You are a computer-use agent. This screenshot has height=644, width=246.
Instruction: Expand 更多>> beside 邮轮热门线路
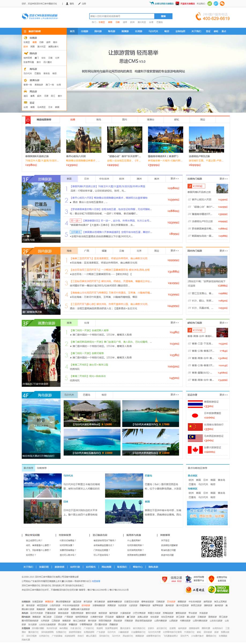pyautogui.click(x=223, y=323)
